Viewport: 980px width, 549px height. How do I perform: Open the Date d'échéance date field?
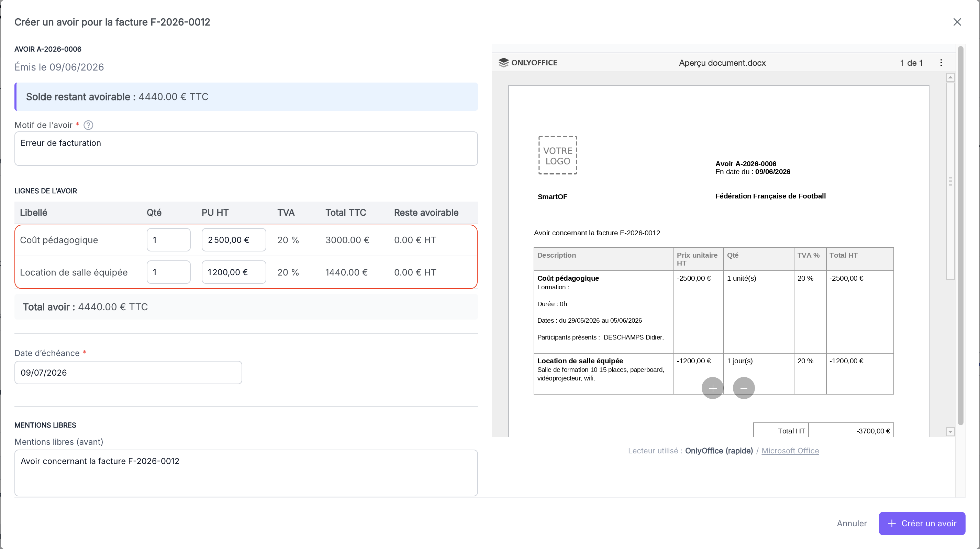128,373
